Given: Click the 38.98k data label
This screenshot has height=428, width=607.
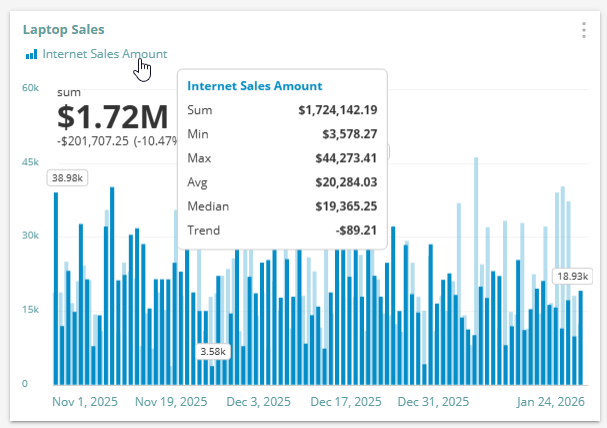Looking at the screenshot, I should 67,178.
